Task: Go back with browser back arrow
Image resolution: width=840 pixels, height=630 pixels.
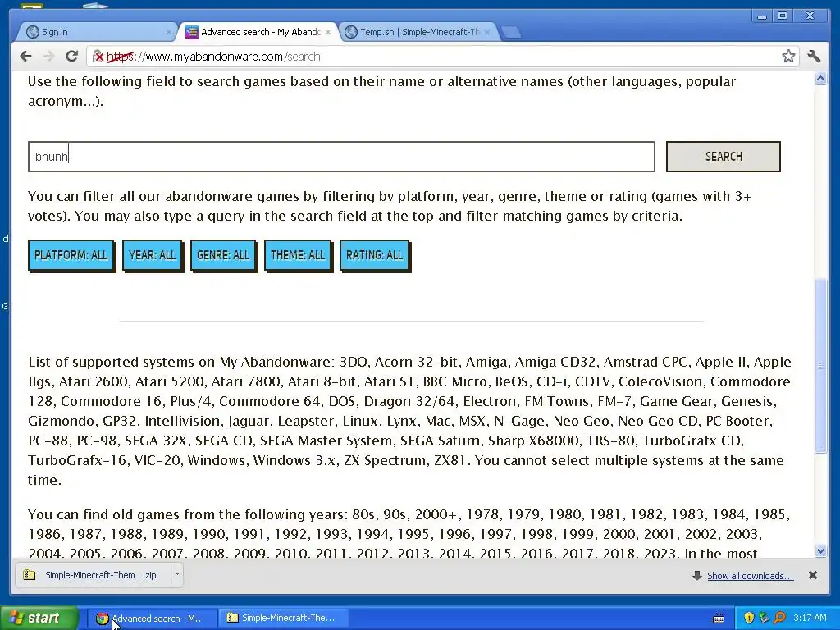Action: [x=25, y=57]
